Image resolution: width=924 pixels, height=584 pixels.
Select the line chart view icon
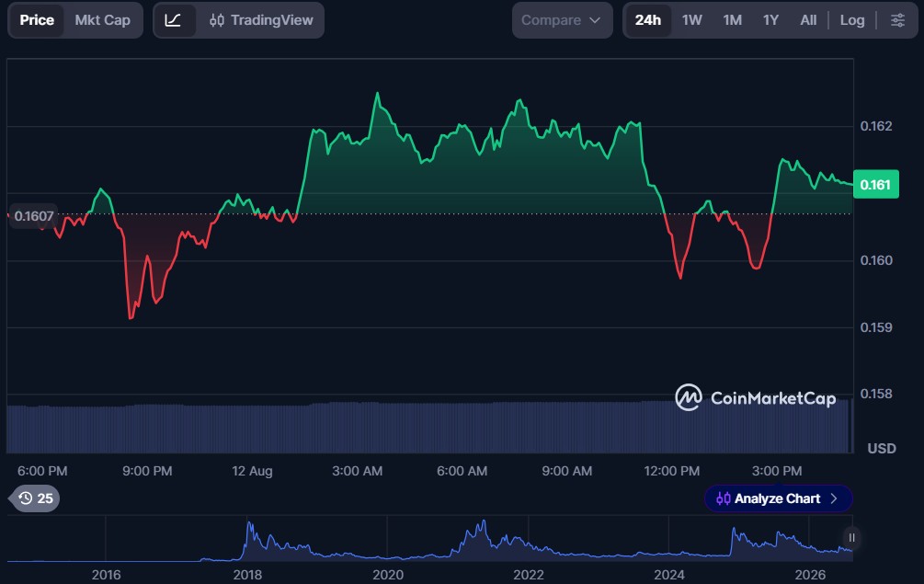tap(173, 20)
